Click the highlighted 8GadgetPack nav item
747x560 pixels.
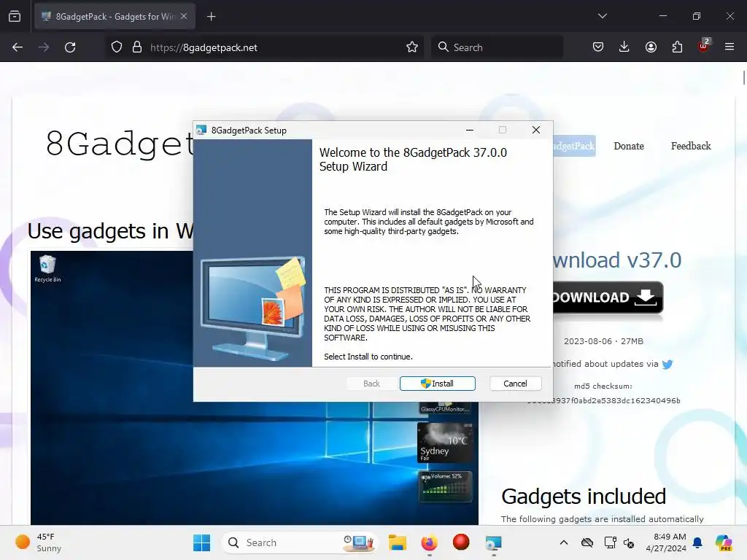coord(574,146)
